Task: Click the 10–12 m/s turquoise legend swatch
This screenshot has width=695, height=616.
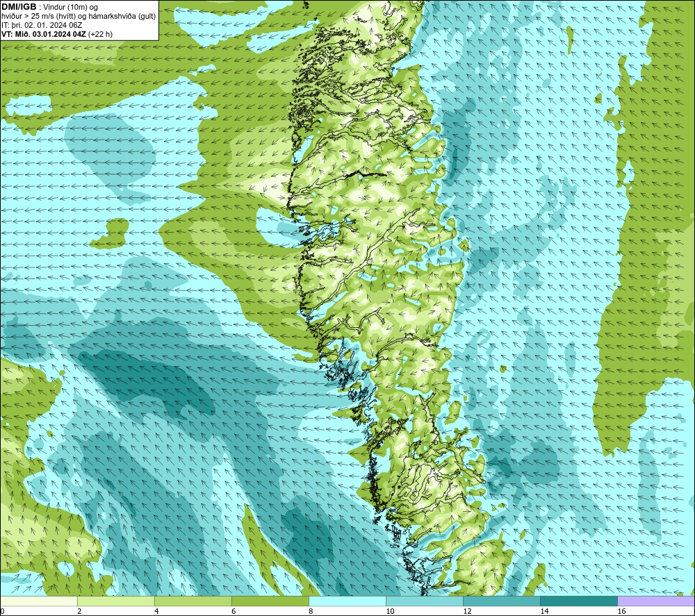Action: 425,601
